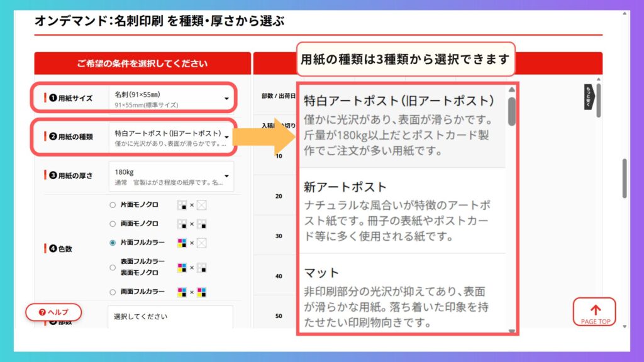Screen dimensions: 644x362
Task: Click the 選択してください quantity field
Action: (170, 317)
